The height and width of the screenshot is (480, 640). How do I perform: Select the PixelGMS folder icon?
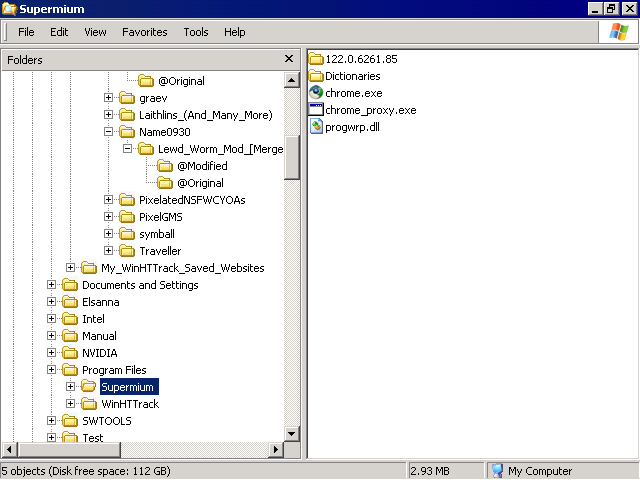[127, 217]
